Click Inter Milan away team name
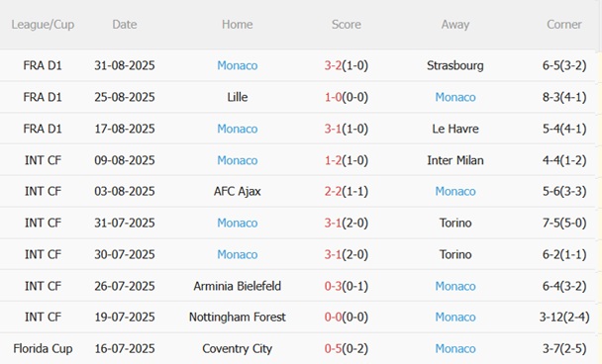The width and height of the screenshot is (602, 364). [455, 160]
